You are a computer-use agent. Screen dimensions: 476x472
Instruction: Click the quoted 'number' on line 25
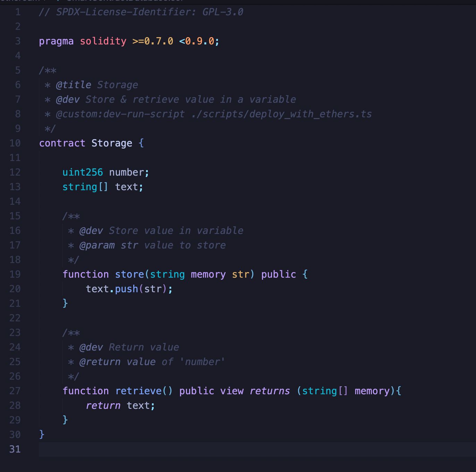click(202, 362)
